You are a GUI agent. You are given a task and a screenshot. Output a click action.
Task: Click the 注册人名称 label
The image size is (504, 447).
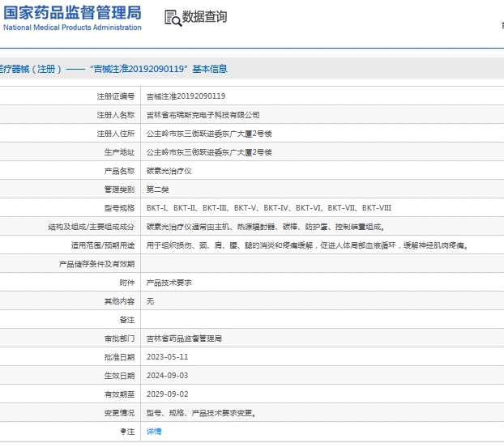[x=116, y=115]
